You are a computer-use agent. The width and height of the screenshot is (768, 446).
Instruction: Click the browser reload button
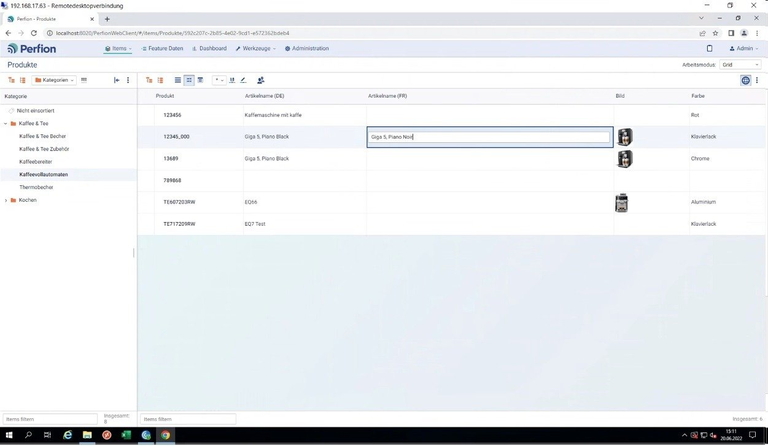(33, 33)
